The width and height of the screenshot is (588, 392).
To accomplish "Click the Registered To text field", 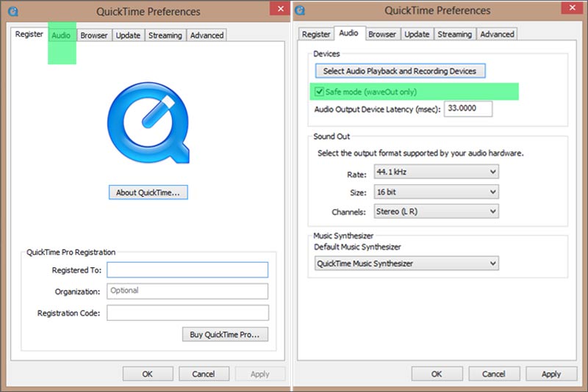I will coord(187,269).
